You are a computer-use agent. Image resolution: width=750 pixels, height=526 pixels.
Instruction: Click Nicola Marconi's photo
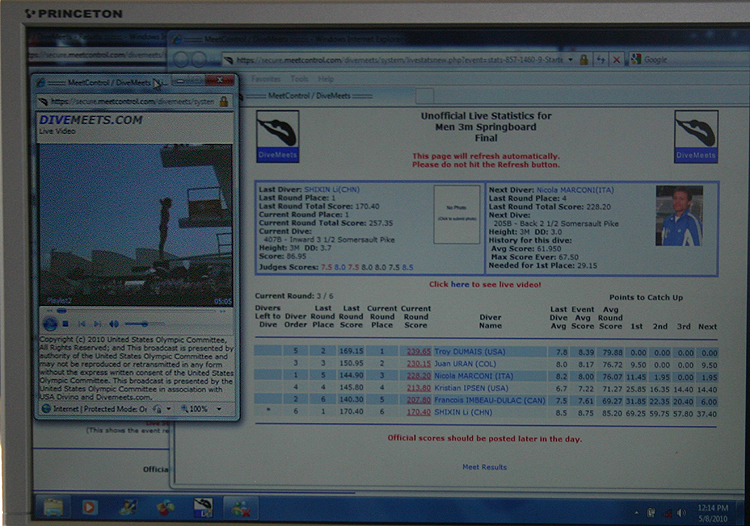click(x=679, y=216)
